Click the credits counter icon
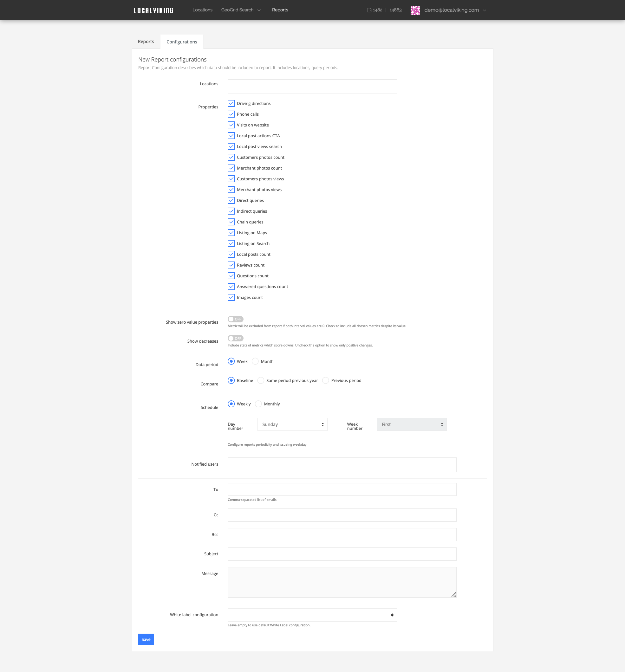The image size is (625, 672). 369,10
